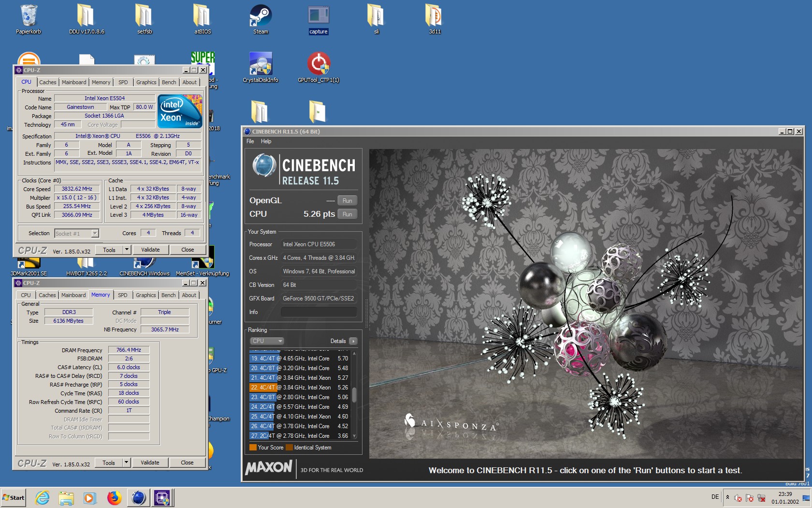Launch the GPUTool_CTP1(1) shortcut

tap(319, 68)
